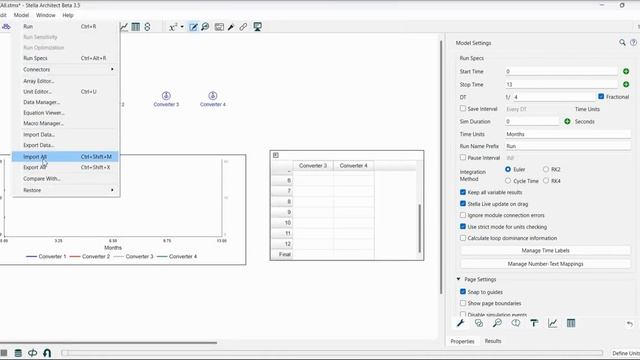Click the table tool icon in toolbar
The height and width of the screenshot is (360, 640).
pyautogui.click(x=136, y=27)
